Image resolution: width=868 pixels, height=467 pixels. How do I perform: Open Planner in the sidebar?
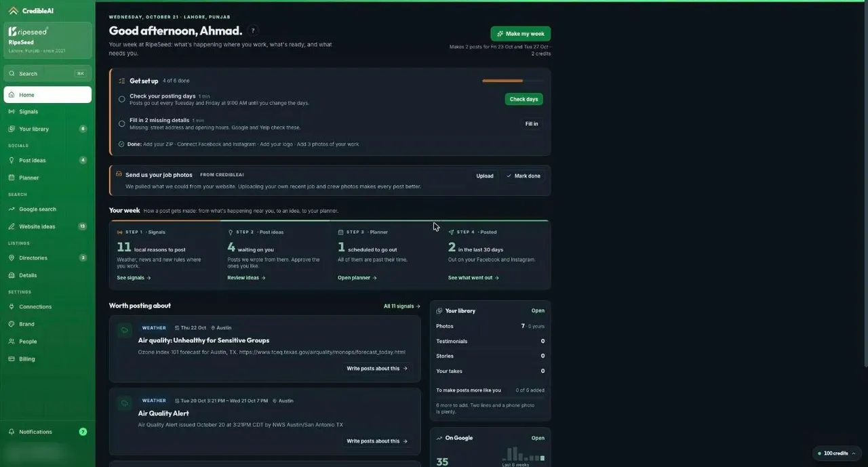47,178
